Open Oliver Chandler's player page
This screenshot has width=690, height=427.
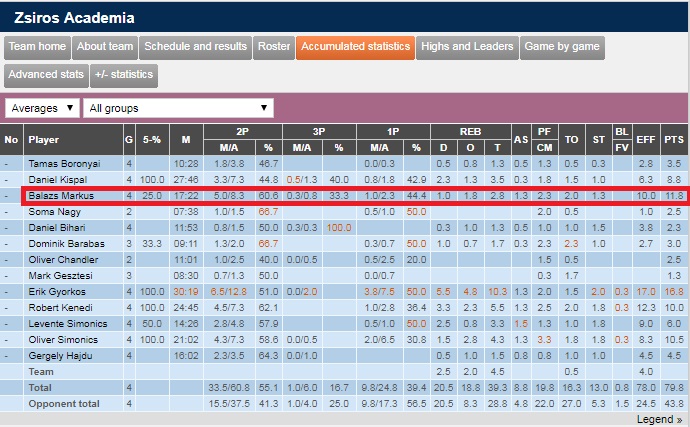pyautogui.click(x=63, y=259)
